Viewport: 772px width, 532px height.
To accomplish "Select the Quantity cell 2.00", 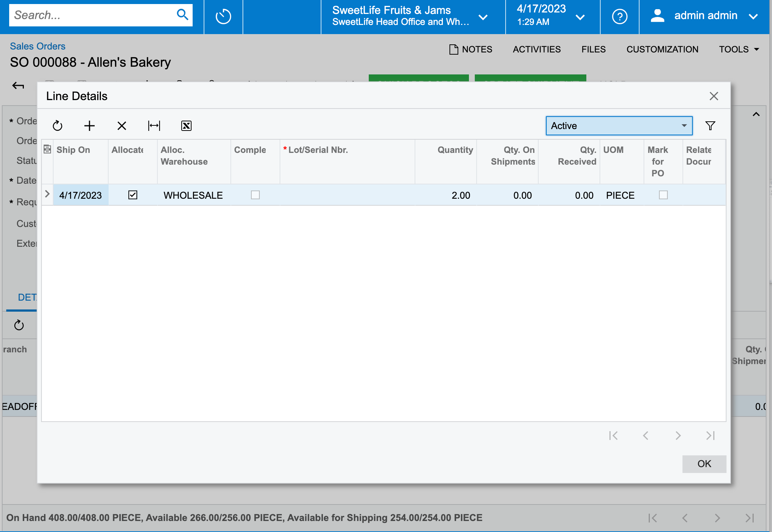I will point(446,195).
